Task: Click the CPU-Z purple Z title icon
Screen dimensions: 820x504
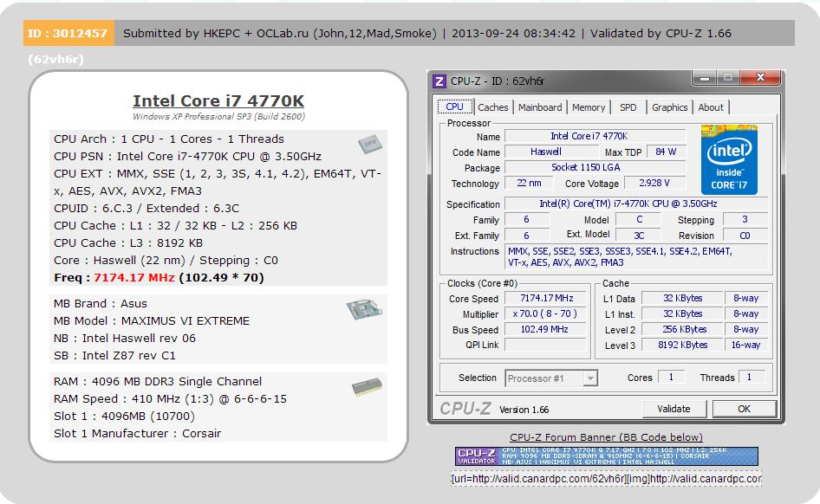Action: click(439, 81)
